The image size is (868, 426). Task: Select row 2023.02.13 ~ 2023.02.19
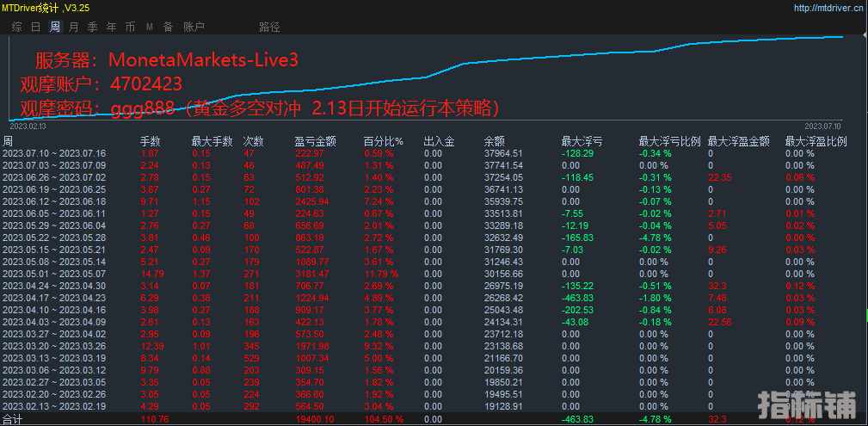click(x=434, y=405)
